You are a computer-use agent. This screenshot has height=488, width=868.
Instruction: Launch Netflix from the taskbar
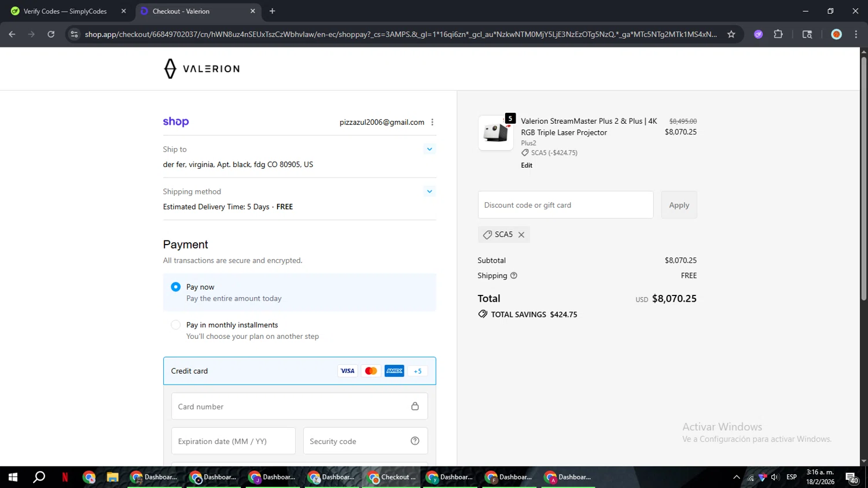pos(65,477)
